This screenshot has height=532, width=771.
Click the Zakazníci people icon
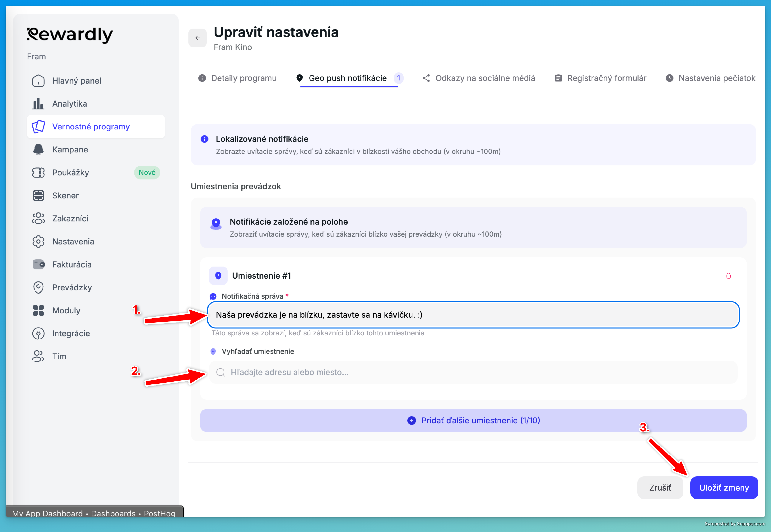(38, 219)
